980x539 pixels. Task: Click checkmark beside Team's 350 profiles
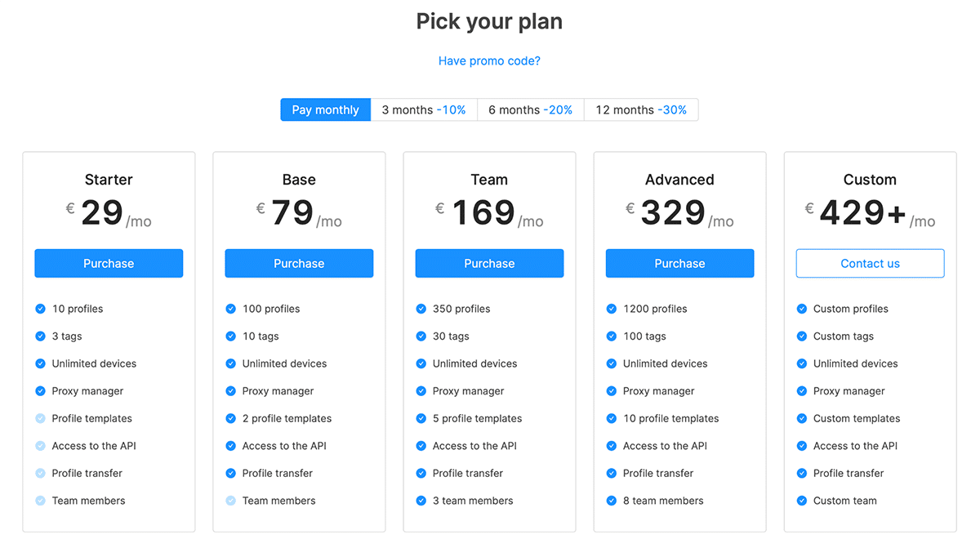[421, 309]
